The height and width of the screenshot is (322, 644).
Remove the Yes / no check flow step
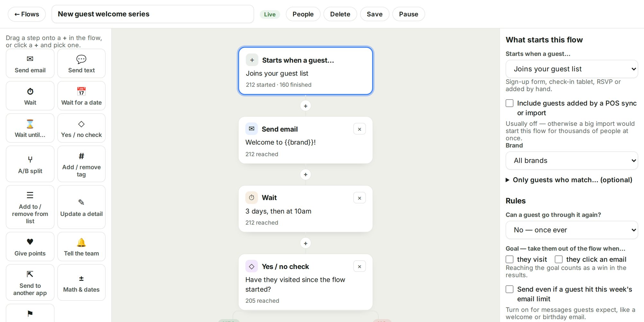[360, 266]
